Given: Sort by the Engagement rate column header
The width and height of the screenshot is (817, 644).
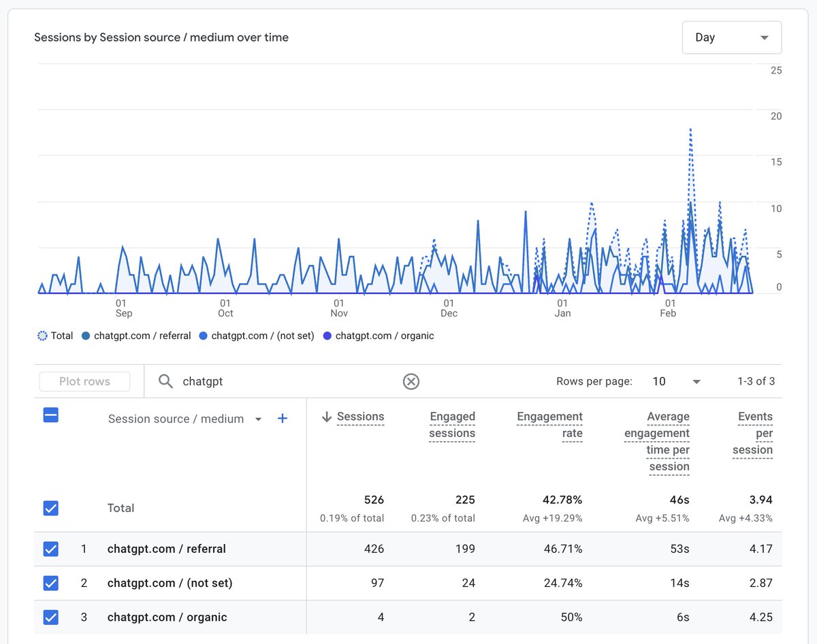Looking at the screenshot, I should pos(549,424).
